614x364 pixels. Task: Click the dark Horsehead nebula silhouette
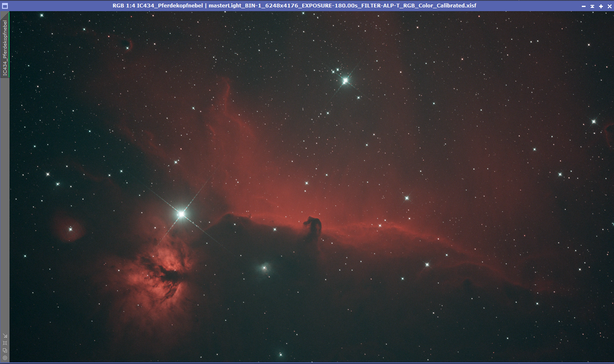(313, 225)
